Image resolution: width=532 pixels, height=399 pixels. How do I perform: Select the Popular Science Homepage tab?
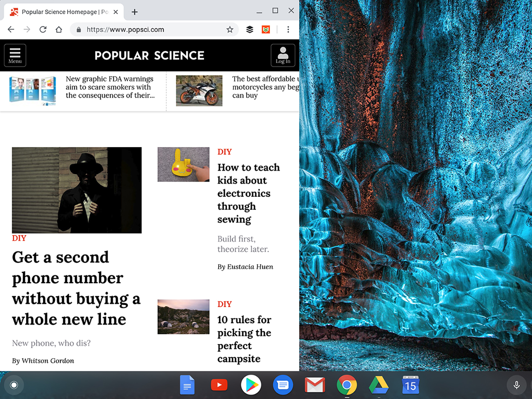[64, 12]
